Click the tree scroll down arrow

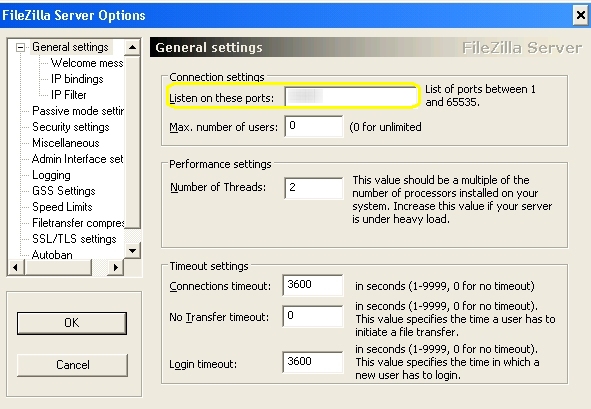pos(132,251)
